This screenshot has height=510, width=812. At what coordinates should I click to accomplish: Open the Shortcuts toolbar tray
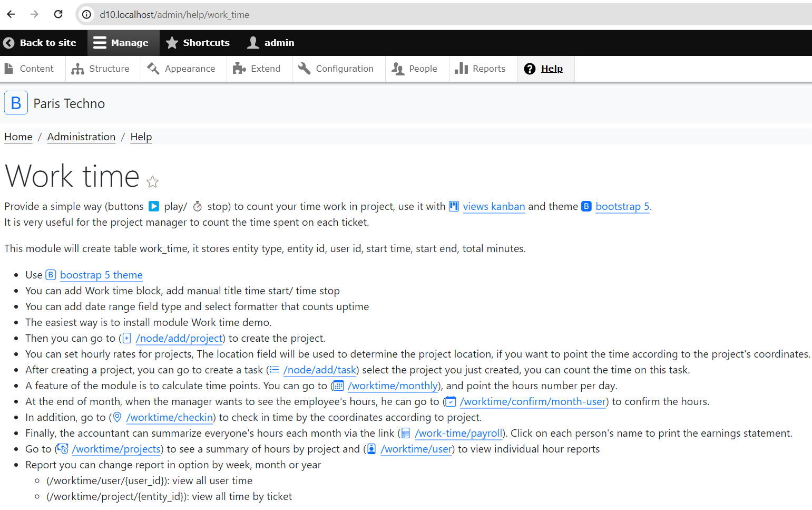[x=198, y=43]
